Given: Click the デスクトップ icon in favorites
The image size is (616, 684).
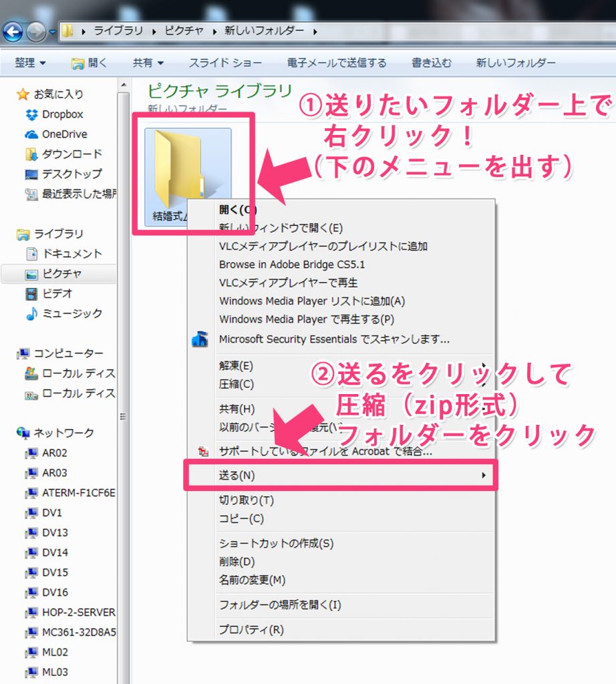Looking at the screenshot, I should pyautogui.click(x=31, y=174).
